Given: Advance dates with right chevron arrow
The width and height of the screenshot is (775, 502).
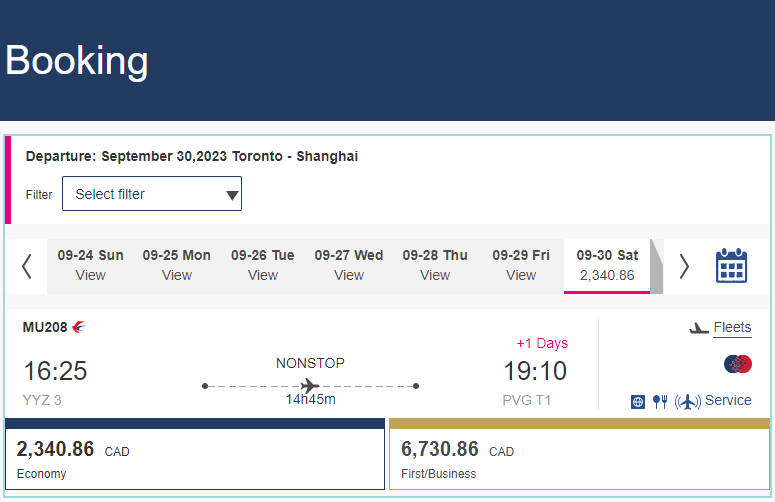Looking at the screenshot, I should (684, 266).
